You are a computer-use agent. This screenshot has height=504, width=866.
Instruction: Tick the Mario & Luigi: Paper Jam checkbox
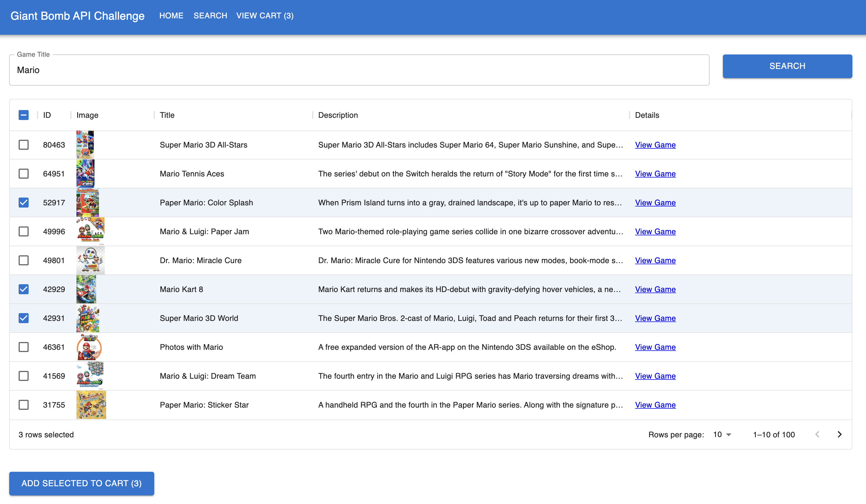click(x=23, y=231)
